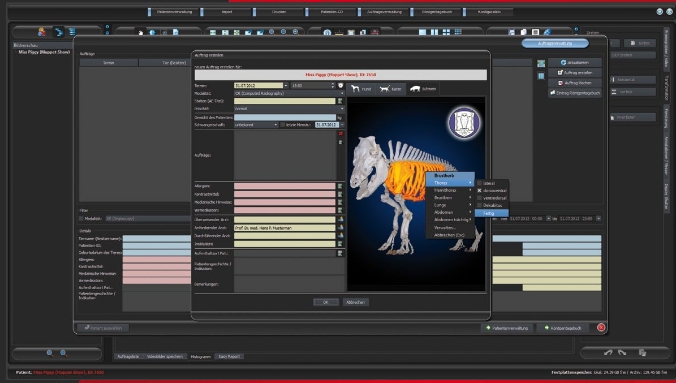Select Brustbein in the context menu
Viewport: 676px width, 383px height.
click(x=450, y=198)
